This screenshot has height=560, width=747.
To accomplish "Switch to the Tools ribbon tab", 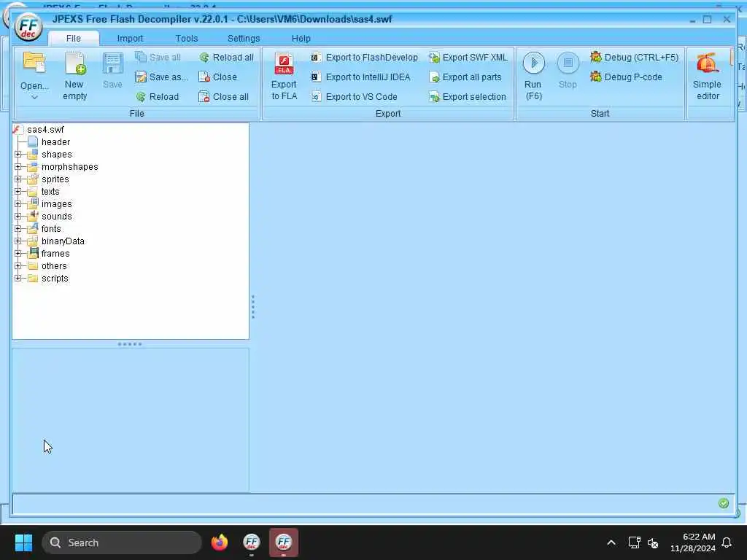I will pos(186,38).
